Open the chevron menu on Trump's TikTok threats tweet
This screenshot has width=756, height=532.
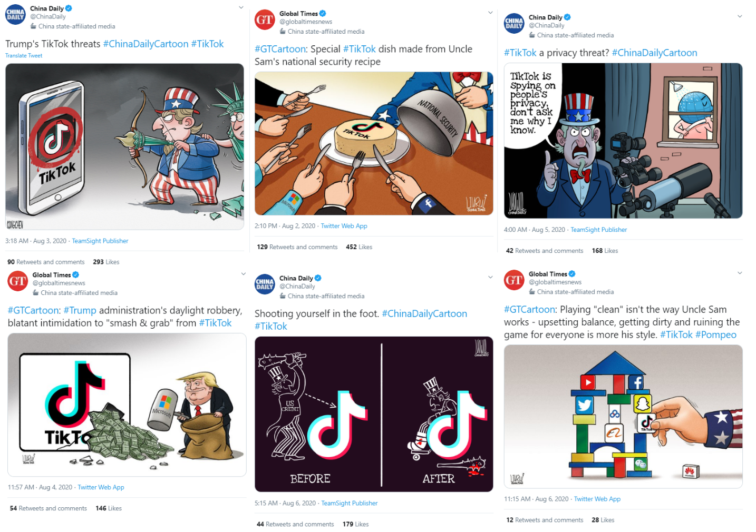(241, 7)
